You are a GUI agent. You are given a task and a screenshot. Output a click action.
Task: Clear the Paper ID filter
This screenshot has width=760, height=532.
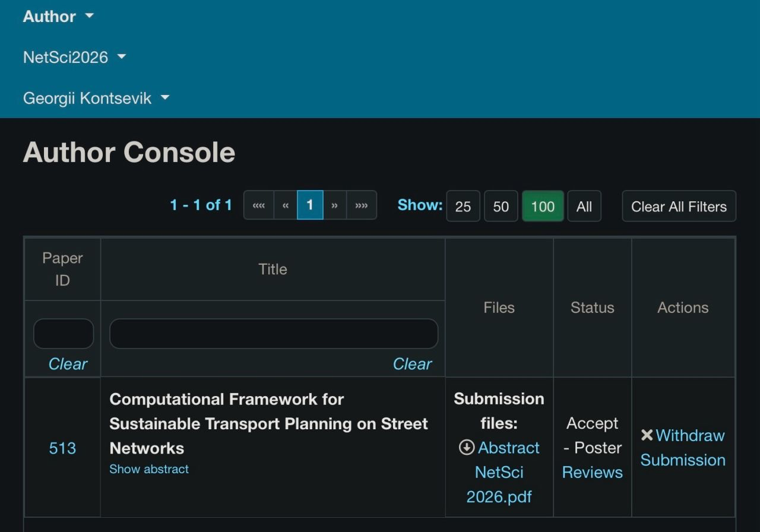point(68,364)
